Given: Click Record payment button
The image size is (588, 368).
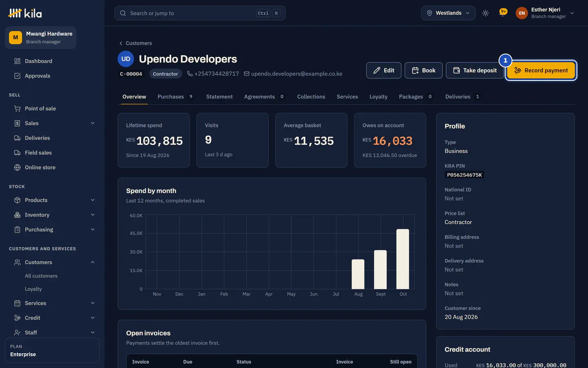Looking at the screenshot, I should point(541,70).
